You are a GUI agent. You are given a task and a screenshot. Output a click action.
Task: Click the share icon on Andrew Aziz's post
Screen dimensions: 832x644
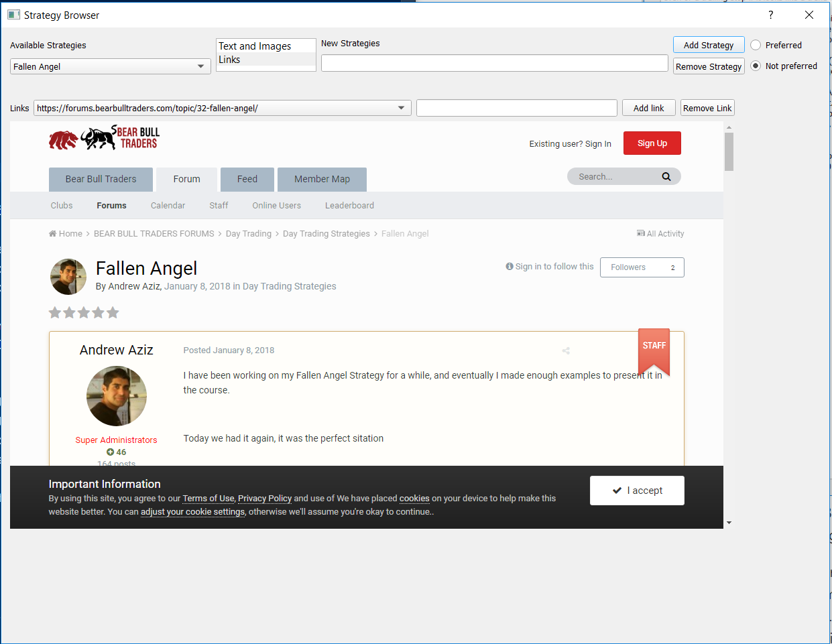tap(566, 350)
